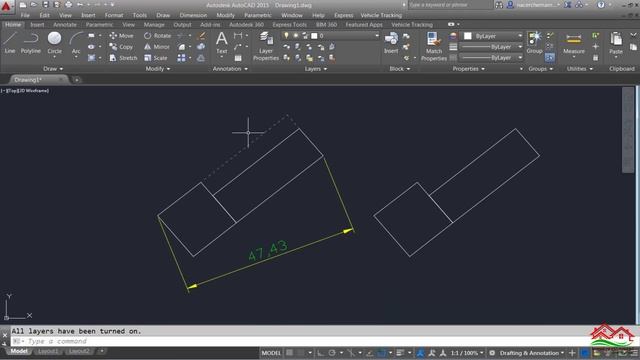
Task: Toggle layer 0 on/off lightbulb
Action: point(286,36)
